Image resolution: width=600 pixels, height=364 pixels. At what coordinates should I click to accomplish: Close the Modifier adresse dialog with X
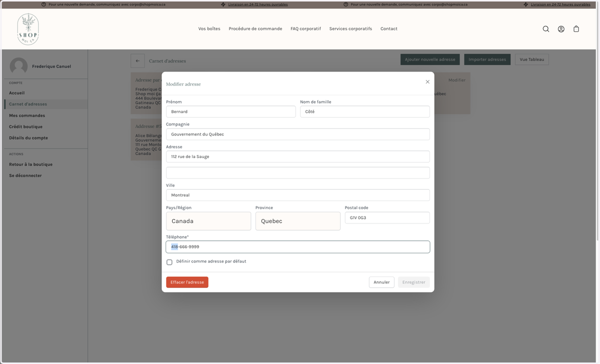(427, 82)
